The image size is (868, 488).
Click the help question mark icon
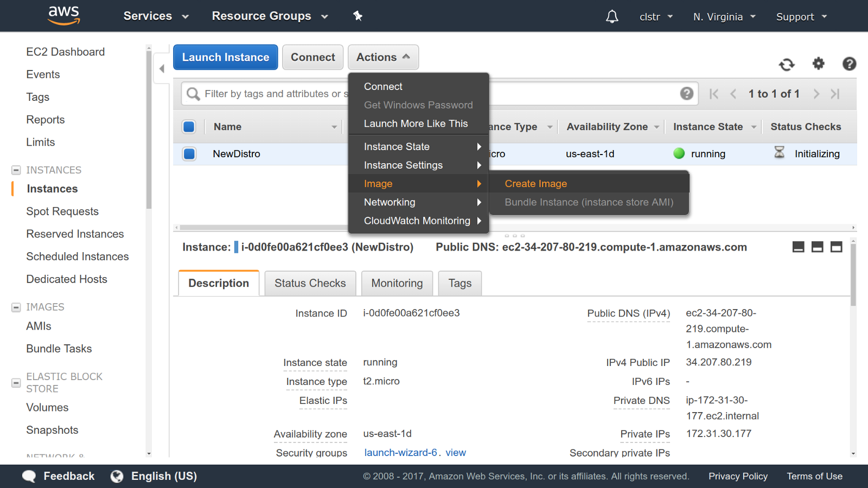click(849, 64)
